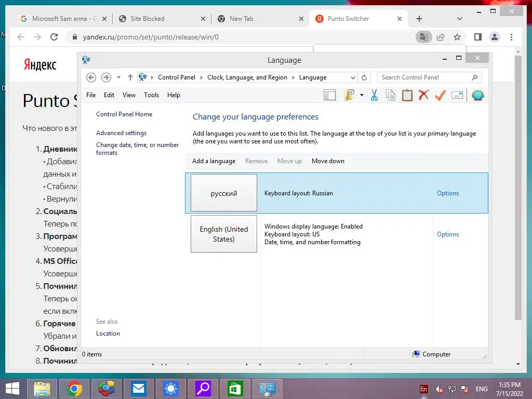Open the Chrome profile avatar

pos(495,37)
